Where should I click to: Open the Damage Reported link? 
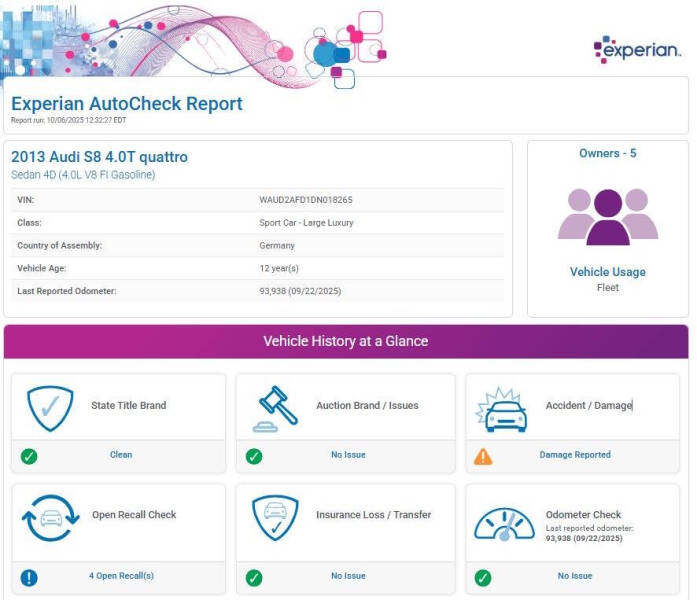575,455
